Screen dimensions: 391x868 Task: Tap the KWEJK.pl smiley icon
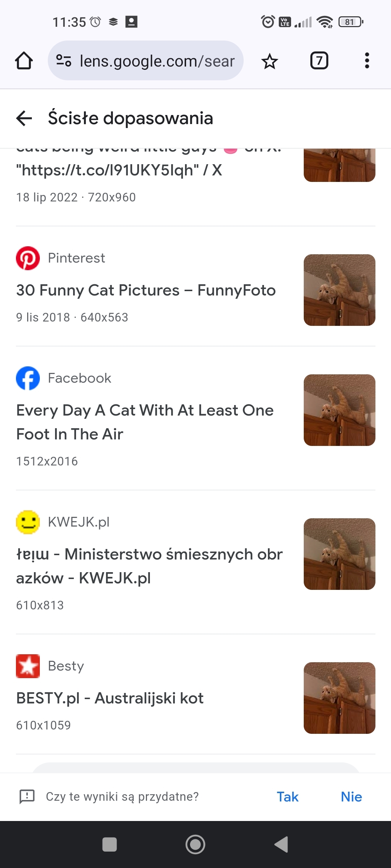pyautogui.click(x=28, y=522)
